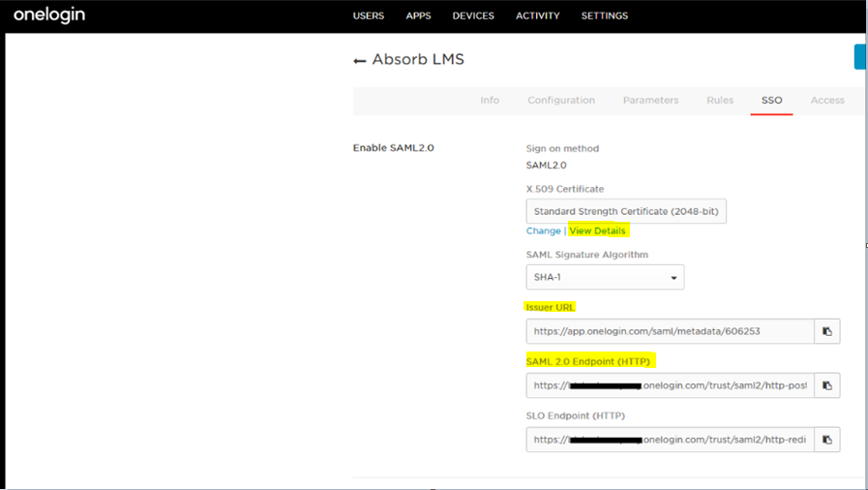
Task: Open the SETTINGS menu
Action: click(605, 16)
